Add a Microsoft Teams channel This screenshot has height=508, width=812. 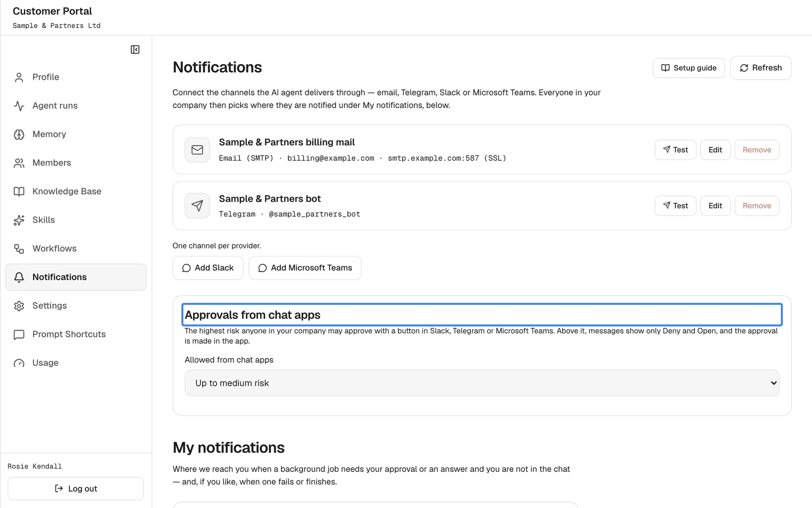click(305, 268)
